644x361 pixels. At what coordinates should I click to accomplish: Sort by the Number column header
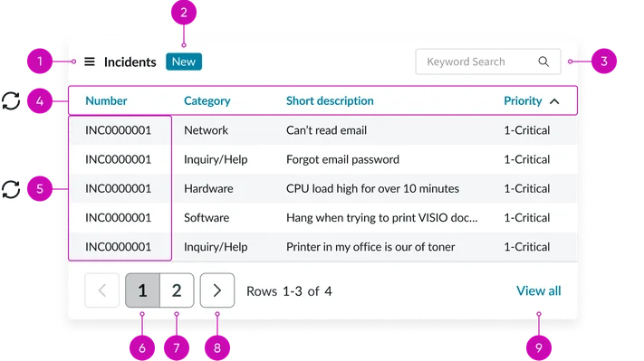106,101
